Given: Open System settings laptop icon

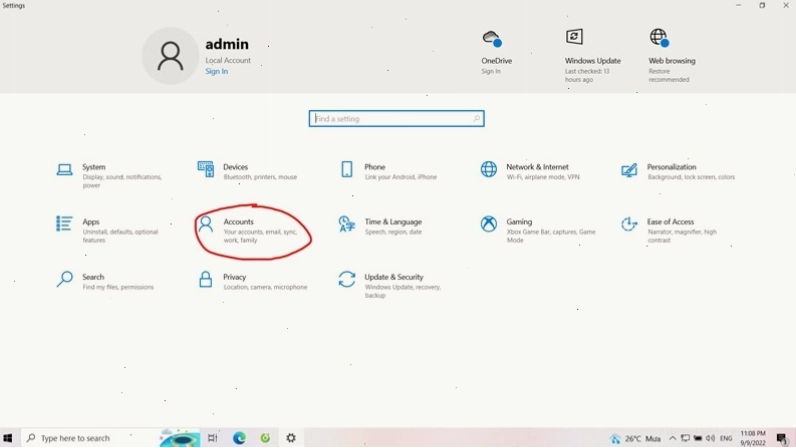Looking at the screenshot, I should tap(64, 170).
